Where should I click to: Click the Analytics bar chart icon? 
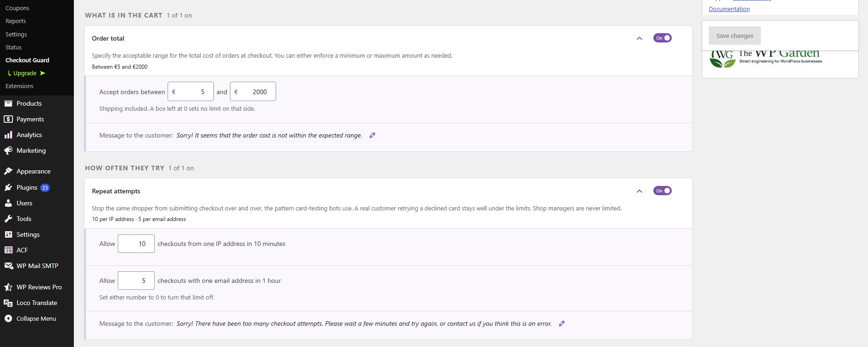[8, 135]
